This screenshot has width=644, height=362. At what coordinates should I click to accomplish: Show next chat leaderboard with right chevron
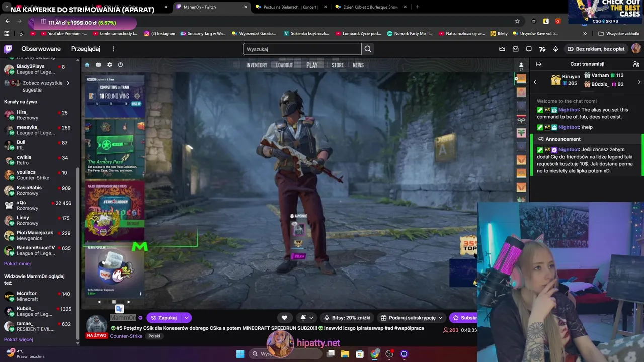tap(639, 82)
